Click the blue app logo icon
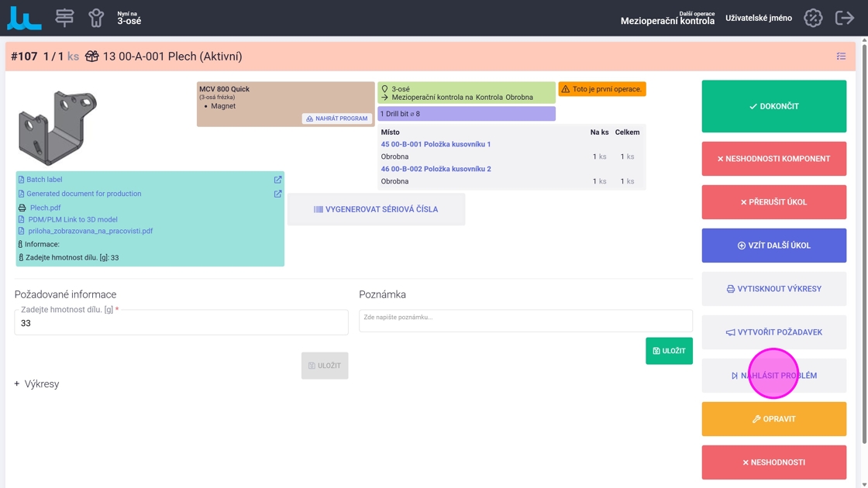 (x=24, y=19)
